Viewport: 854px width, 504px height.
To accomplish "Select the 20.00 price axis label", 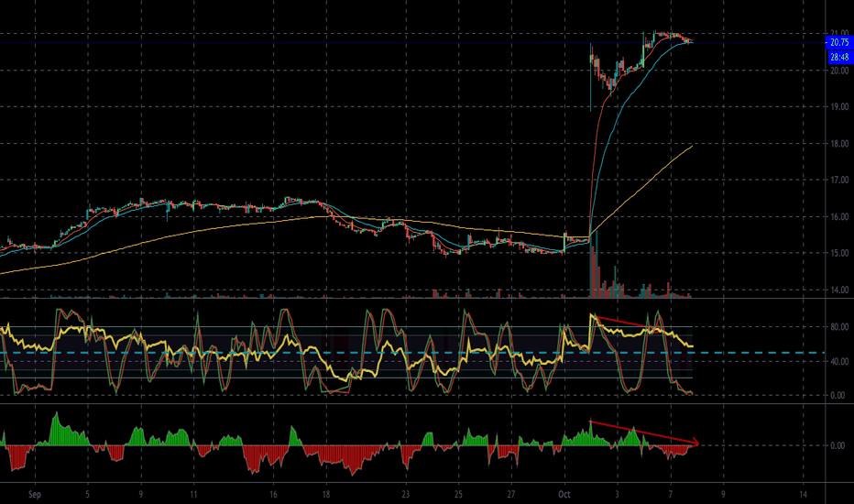I will point(839,71).
